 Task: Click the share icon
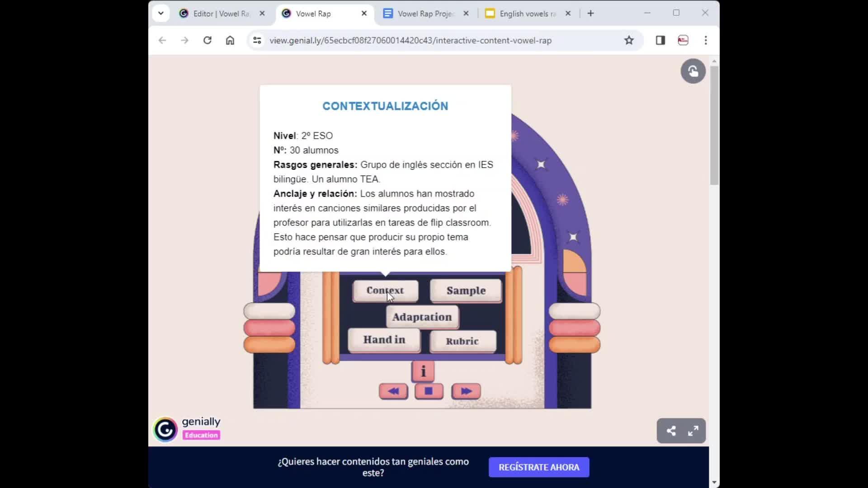(671, 431)
